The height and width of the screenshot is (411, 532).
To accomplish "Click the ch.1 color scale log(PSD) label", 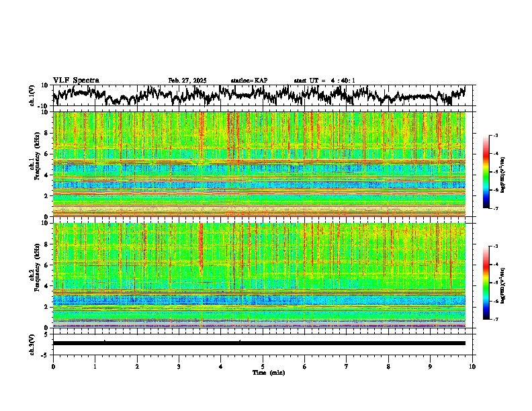I will coord(502,175).
